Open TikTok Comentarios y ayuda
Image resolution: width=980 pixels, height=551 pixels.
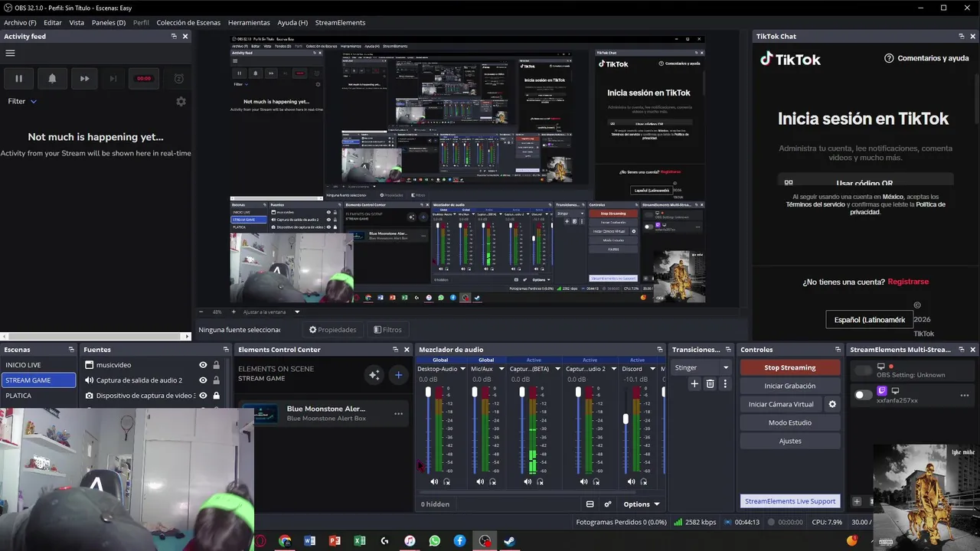(x=926, y=58)
